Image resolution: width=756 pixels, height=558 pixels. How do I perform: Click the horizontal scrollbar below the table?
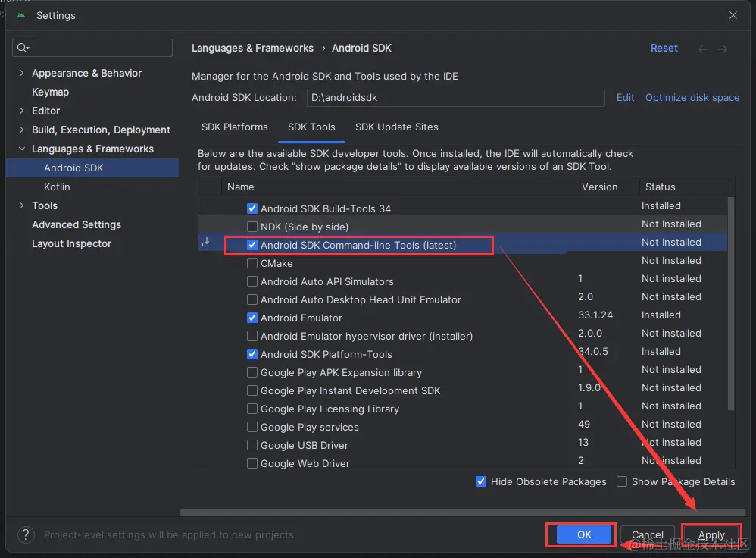tap(463, 513)
